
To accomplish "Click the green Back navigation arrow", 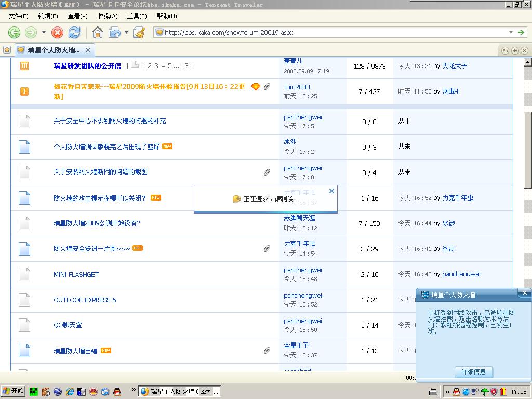I will pos(14,33).
